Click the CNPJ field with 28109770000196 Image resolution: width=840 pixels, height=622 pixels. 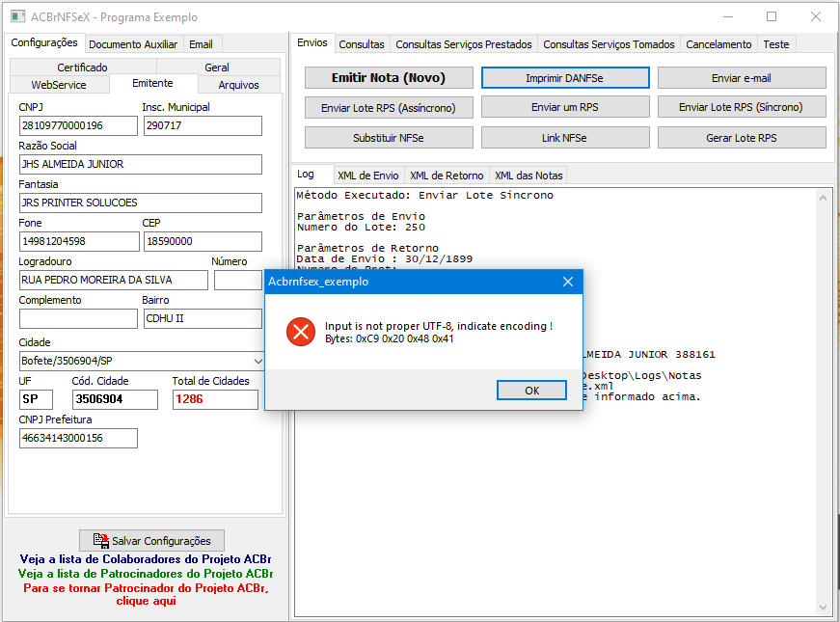[78, 126]
